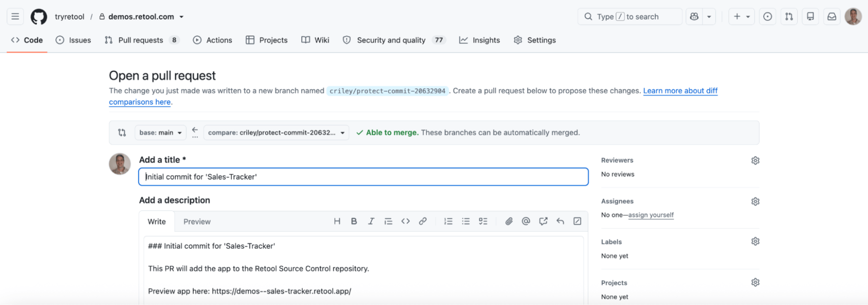Open sidebar Projects settings gear
Image resolution: width=868 pixels, height=305 pixels.
755,282
